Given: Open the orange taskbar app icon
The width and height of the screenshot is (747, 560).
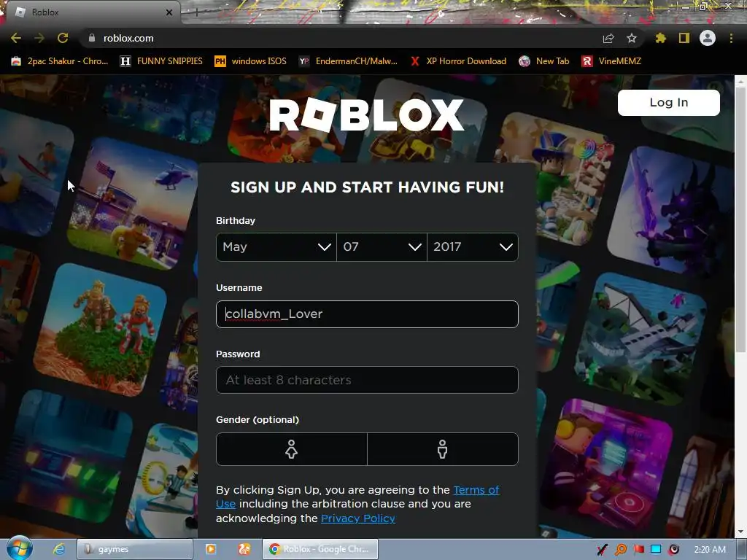Looking at the screenshot, I should (244, 549).
